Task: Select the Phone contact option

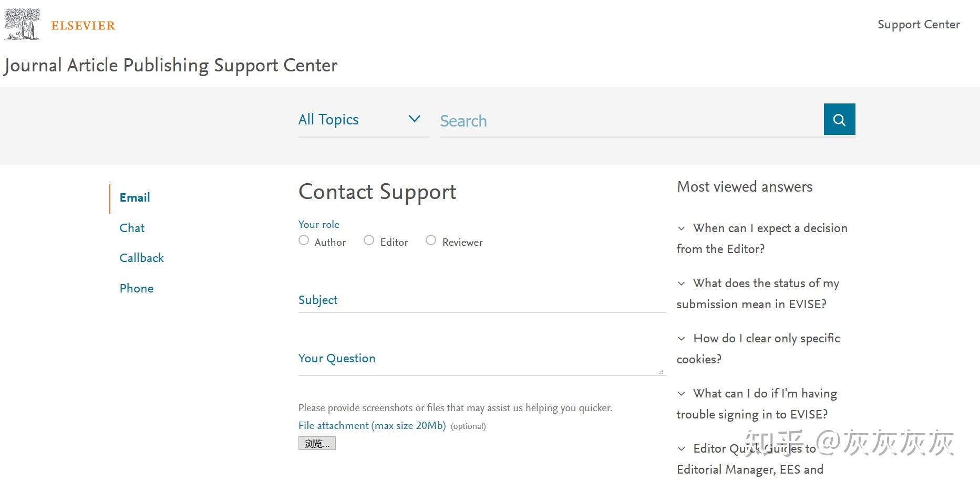Action: click(x=136, y=288)
